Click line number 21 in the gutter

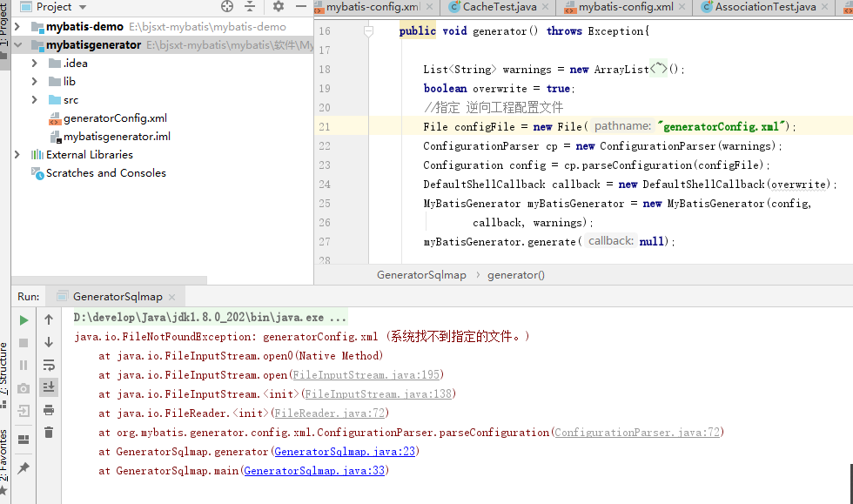pos(325,126)
